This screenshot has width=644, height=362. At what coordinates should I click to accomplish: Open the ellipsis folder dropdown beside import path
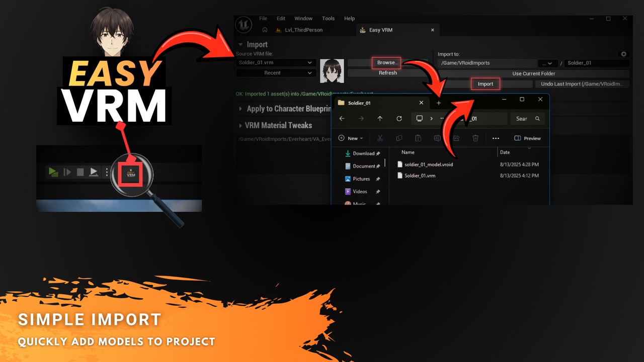tap(547, 63)
